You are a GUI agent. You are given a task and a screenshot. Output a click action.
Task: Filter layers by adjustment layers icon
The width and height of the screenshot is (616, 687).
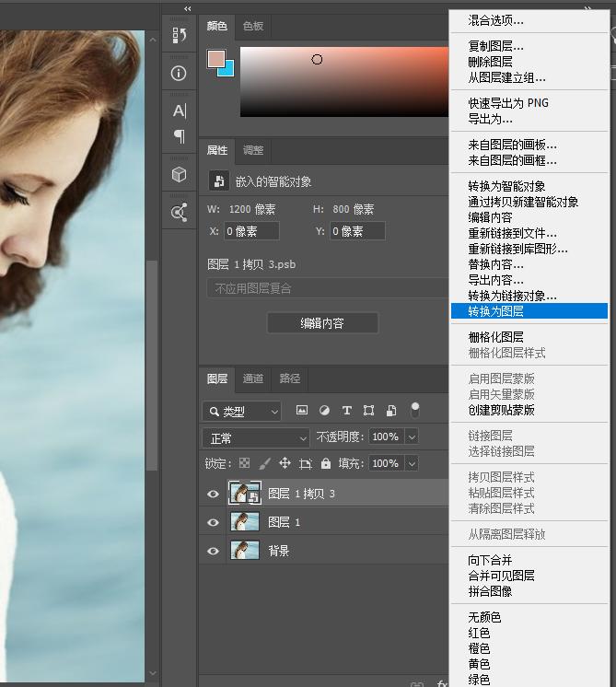click(324, 411)
